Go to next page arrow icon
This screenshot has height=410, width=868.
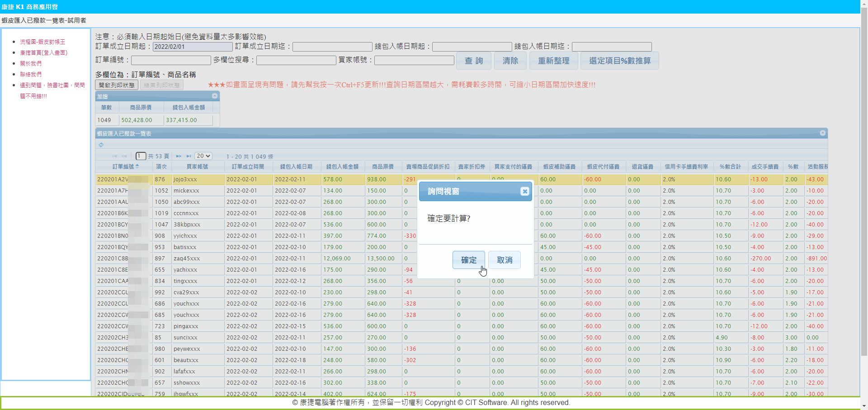179,156
